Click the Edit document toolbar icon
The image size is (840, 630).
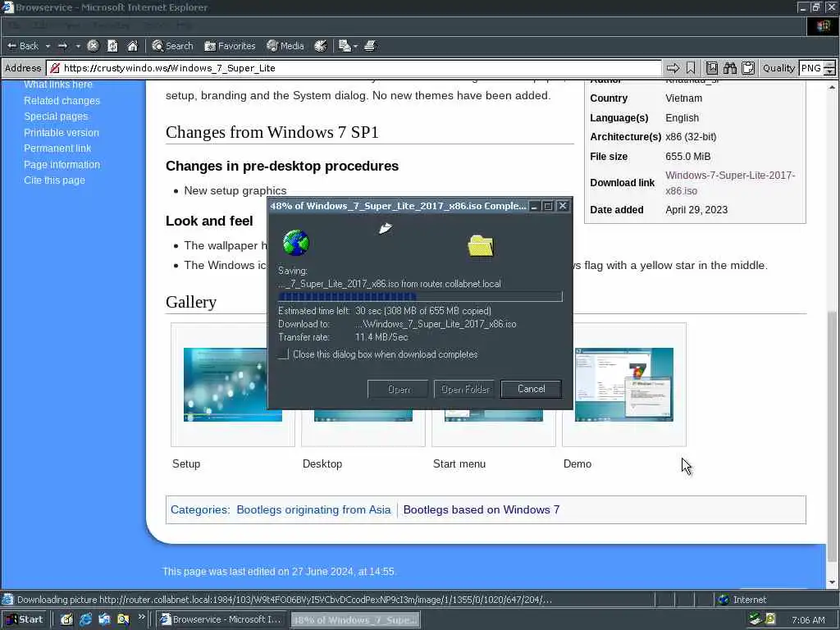click(345, 46)
